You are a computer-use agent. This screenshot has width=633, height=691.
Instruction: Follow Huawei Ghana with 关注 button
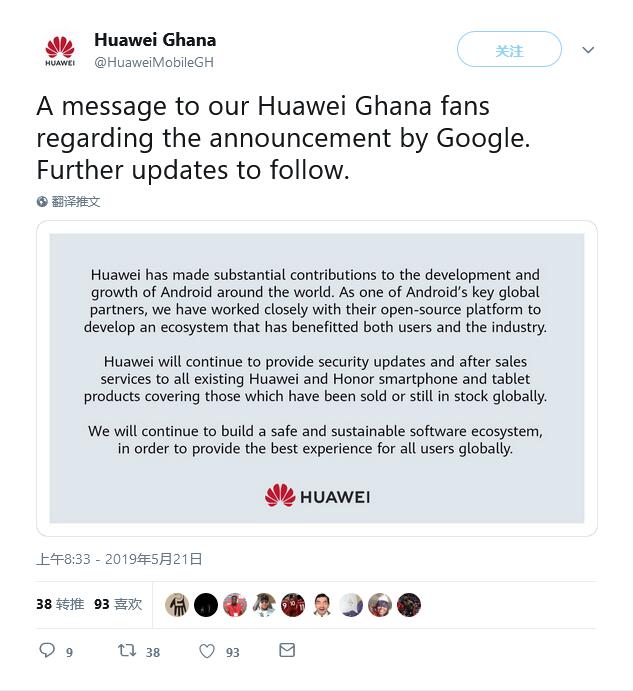click(x=509, y=49)
